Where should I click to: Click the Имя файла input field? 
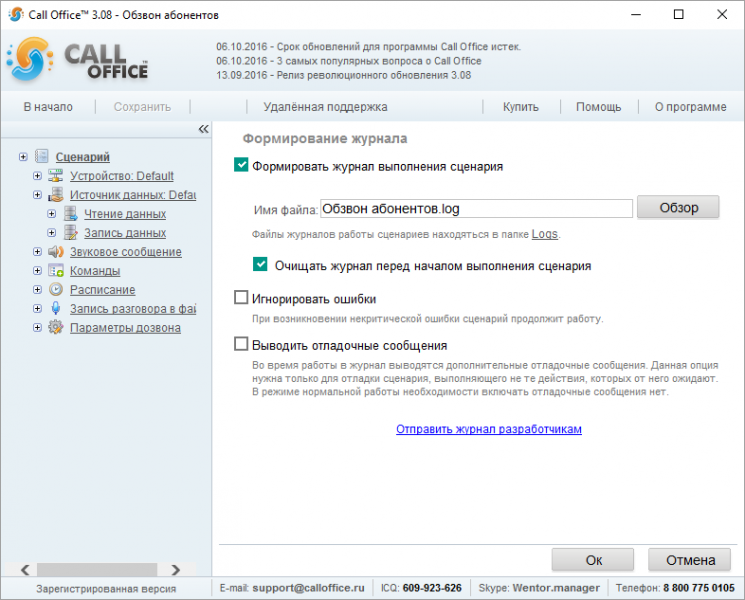(476, 209)
